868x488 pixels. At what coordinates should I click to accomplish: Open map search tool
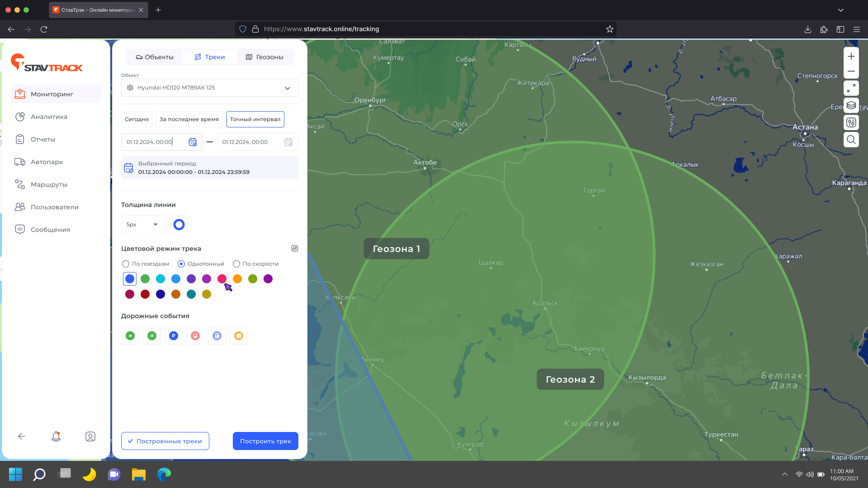tap(851, 140)
